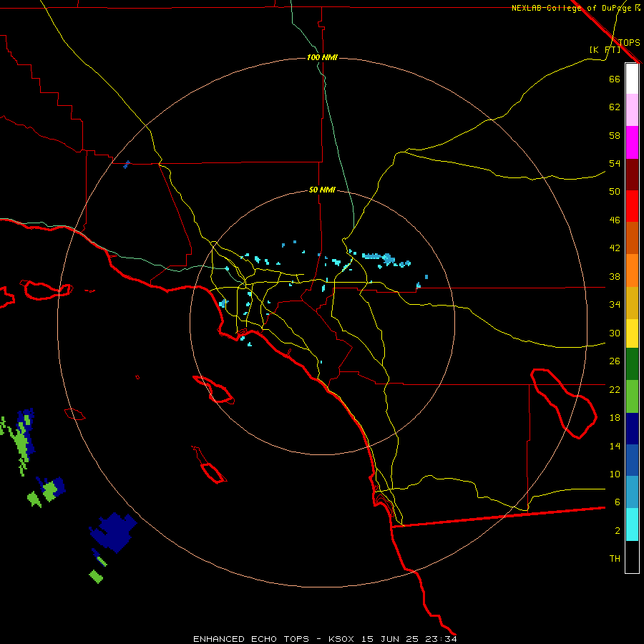The height and width of the screenshot is (644, 644).
Task: Click legend value 22
Action: coord(615,389)
